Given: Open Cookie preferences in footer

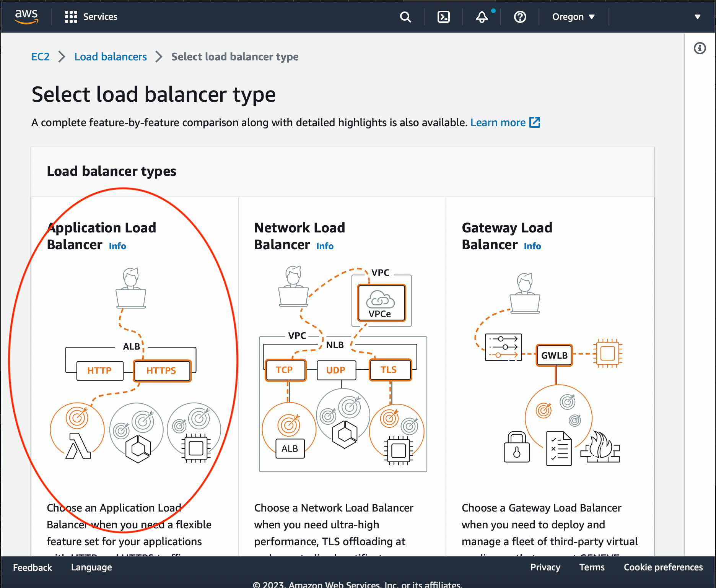Looking at the screenshot, I should (663, 567).
